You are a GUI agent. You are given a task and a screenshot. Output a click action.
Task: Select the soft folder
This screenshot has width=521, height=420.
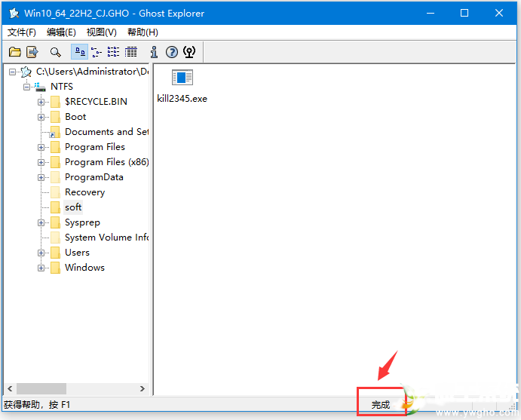click(x=73, y=207)
